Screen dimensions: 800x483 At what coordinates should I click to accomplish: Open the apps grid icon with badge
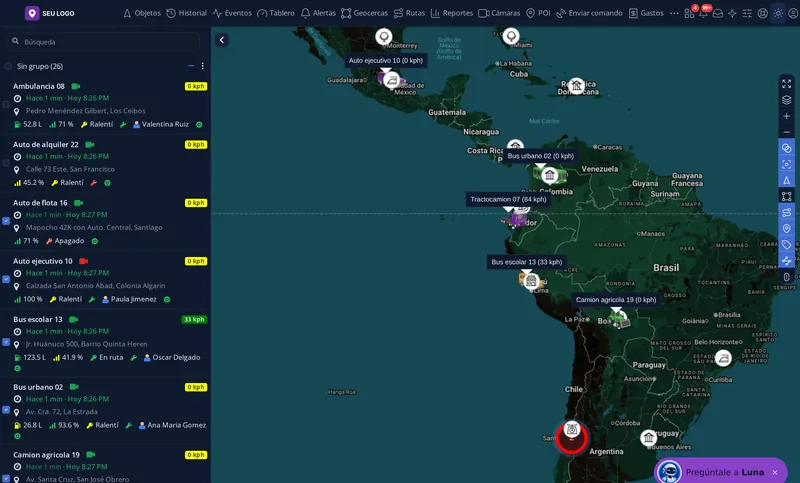689,13
